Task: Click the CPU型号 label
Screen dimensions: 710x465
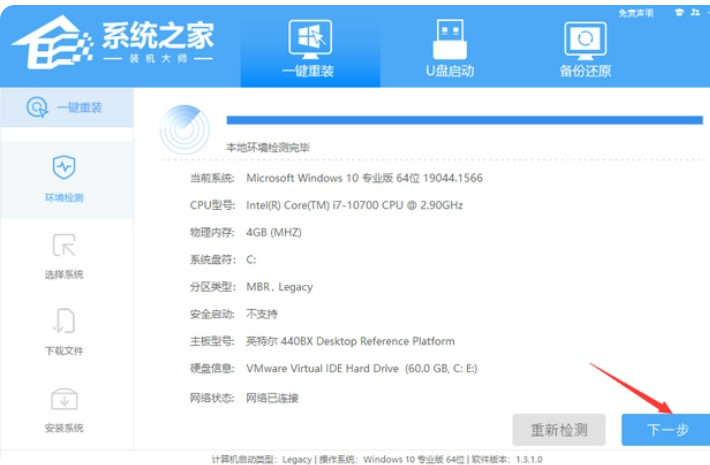Action: pos(212,205)
